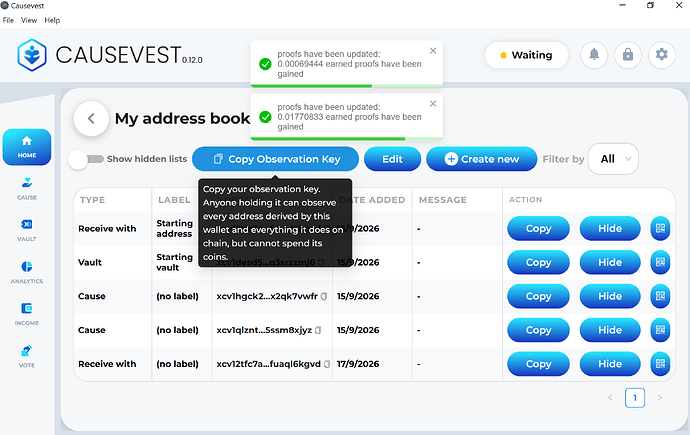Go to next page arrow
690x435 pixels.
(x=660, y=398)
